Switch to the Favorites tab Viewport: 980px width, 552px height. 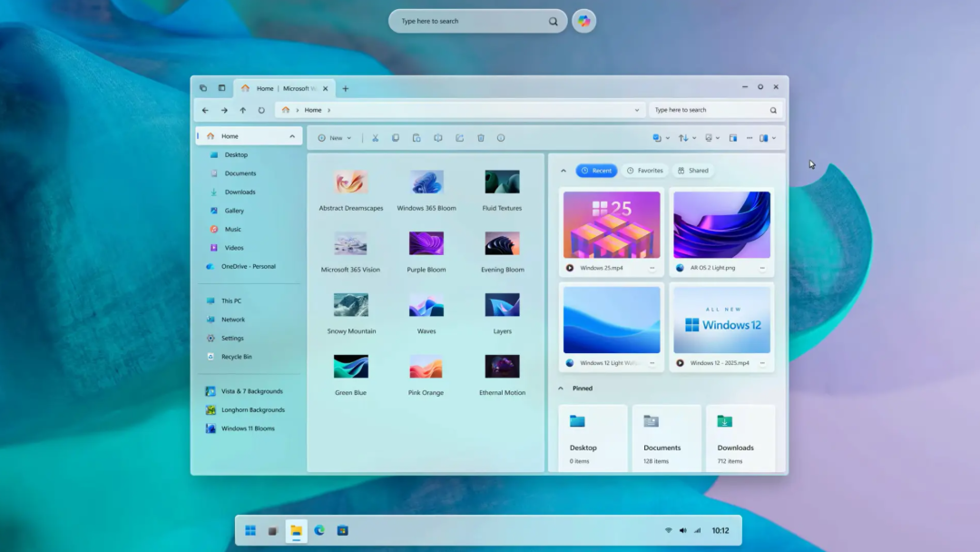coord(644,171)
